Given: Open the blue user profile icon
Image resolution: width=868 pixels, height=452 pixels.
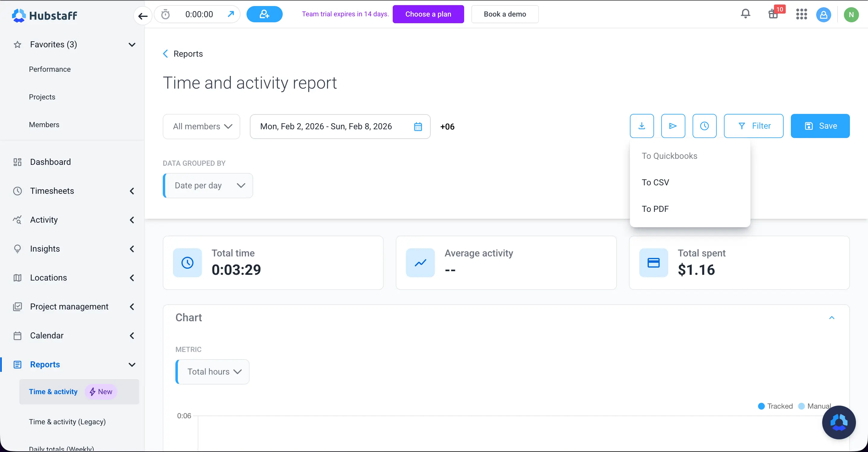Looking at the screenshot, I should pyautogui.click(x=823, y=14).
